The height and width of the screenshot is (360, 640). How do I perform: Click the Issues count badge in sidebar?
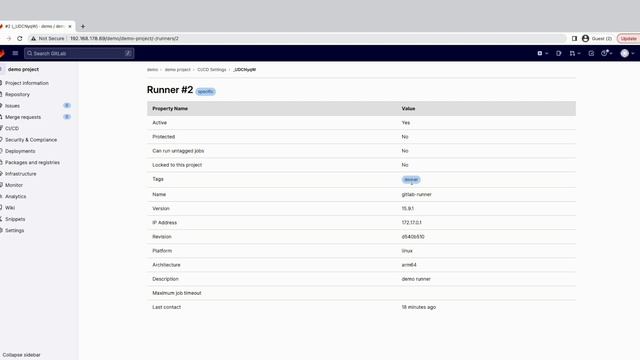point(67,106)
